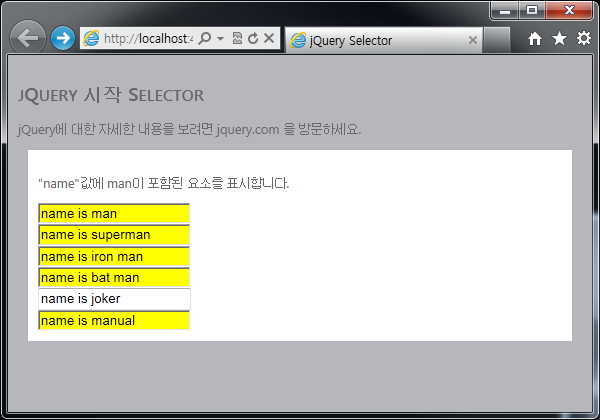Click the 'name is man' input field
This screenshot has width=600, height=420.
114,213
